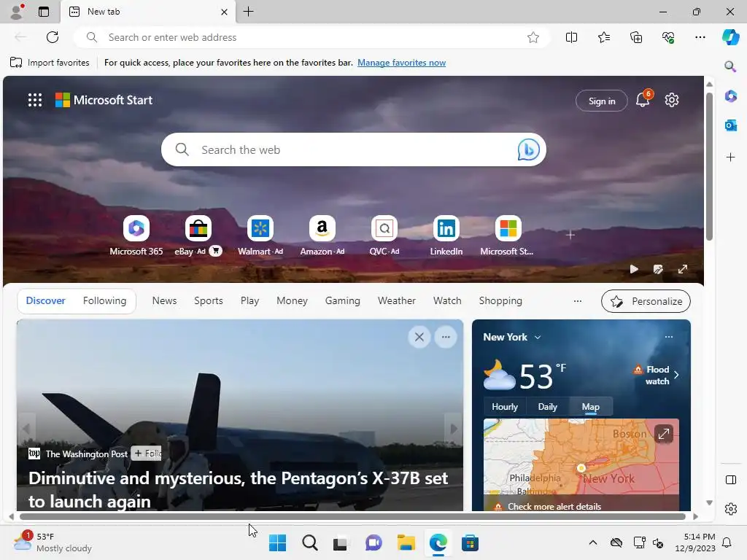
Task: Open Windows Start menu
Action: click(277, 542)
